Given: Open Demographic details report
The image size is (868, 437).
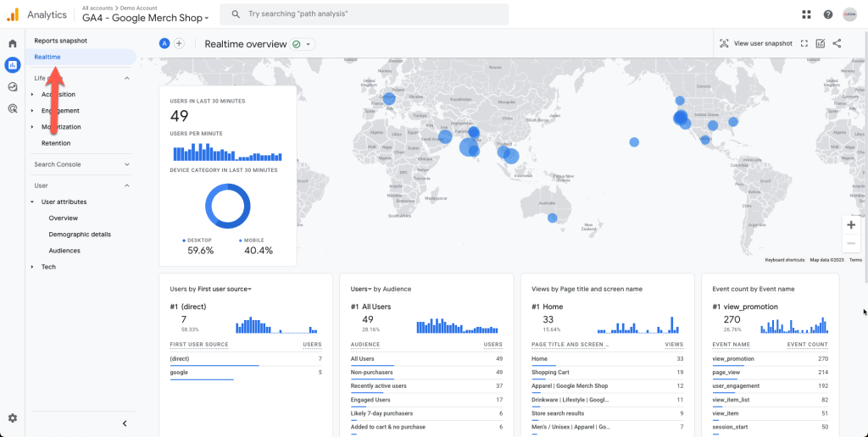Looking at the screenshot, I should [x=80, y=235].
